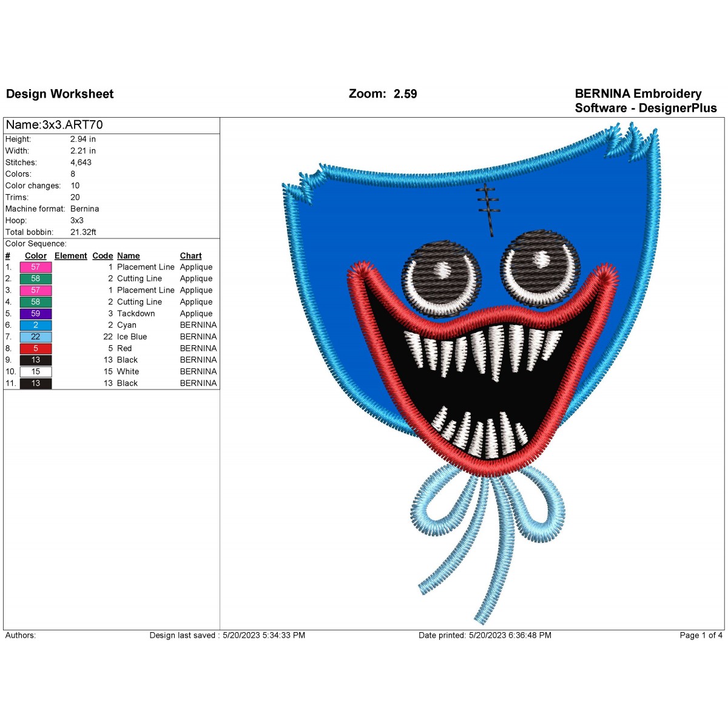Click the "Page 1 of 4" indicator
728x728 pixels.
[701, 635]
